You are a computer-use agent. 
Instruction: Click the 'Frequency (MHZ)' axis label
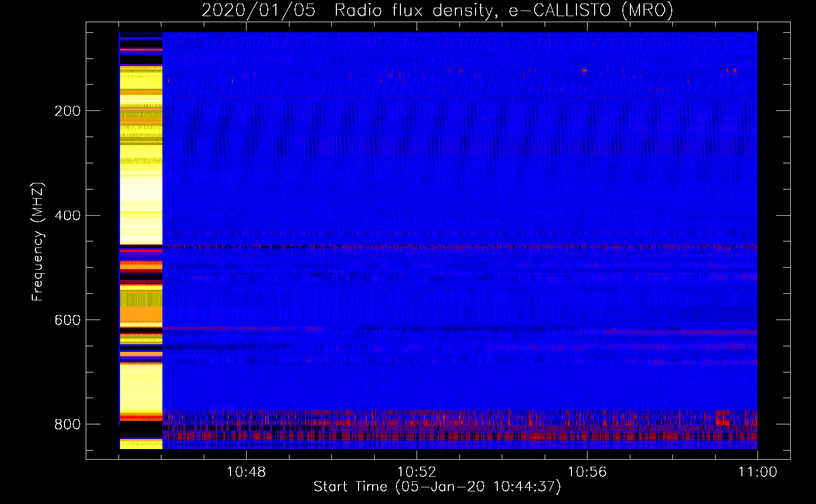pyautogui.click(x=38, y=242)
